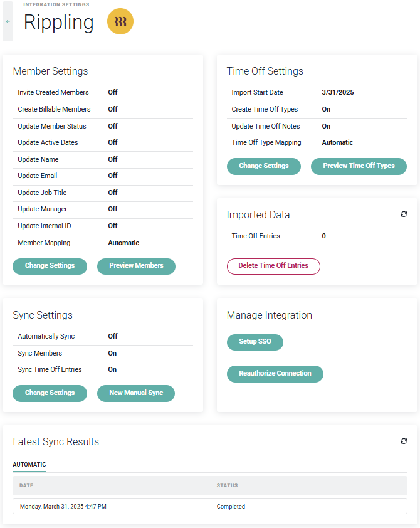This screenshot has height=528, width=420.
Task: Click the Invite Created Members label
Action: click(x=53, y=92)
